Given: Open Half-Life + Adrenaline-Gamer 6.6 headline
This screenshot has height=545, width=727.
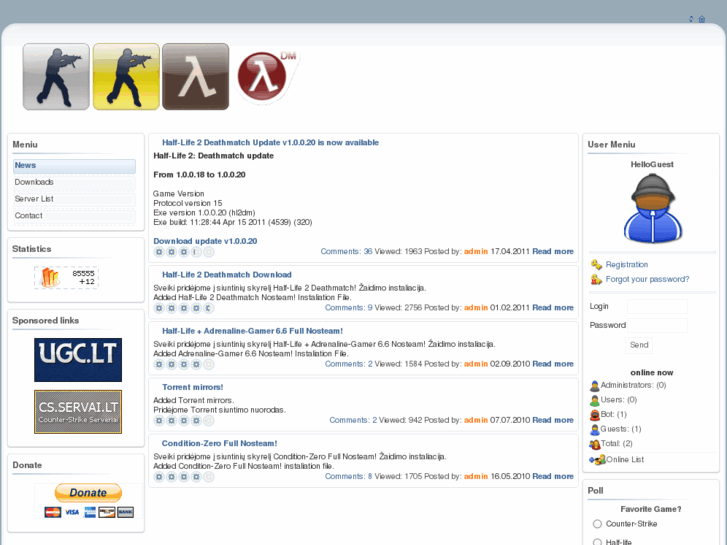Looking at the screenshot, I should (252, 331).
